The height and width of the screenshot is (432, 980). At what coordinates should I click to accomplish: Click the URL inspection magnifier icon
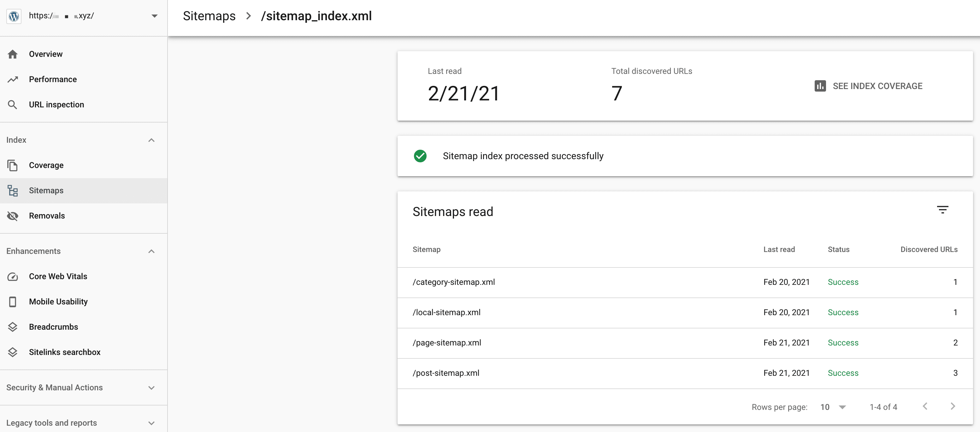[13, 105]
